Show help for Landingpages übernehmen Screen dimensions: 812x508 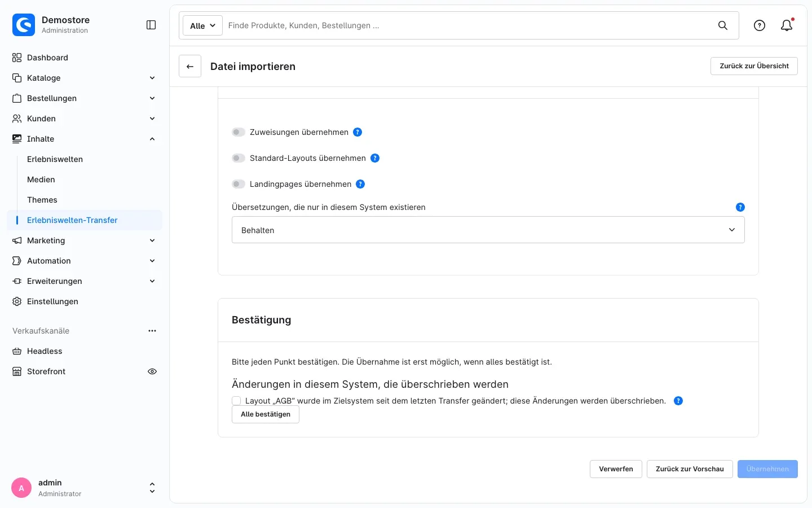tap(360, 184)
